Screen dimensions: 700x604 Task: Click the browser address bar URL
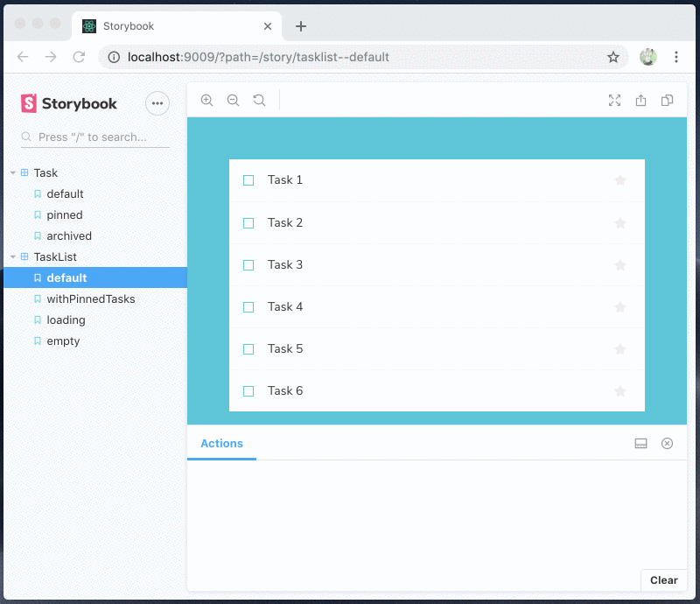258,57
